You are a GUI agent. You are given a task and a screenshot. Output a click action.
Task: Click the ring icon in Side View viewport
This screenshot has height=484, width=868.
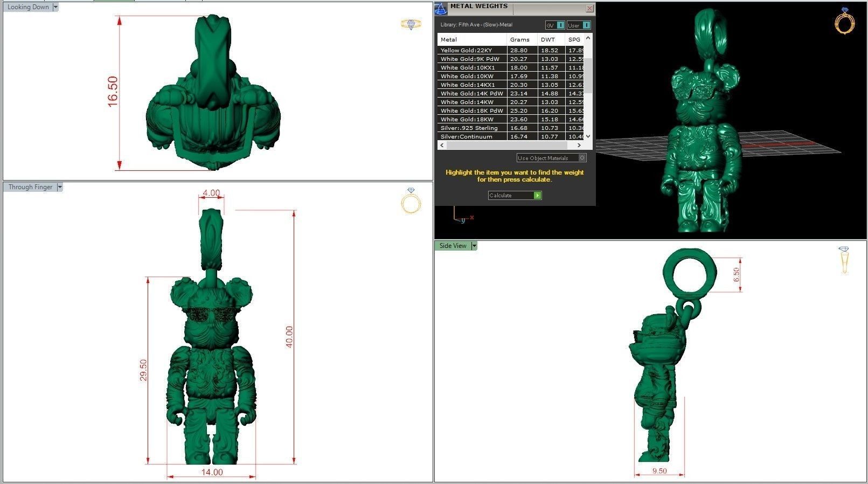[x=844, y=260]
